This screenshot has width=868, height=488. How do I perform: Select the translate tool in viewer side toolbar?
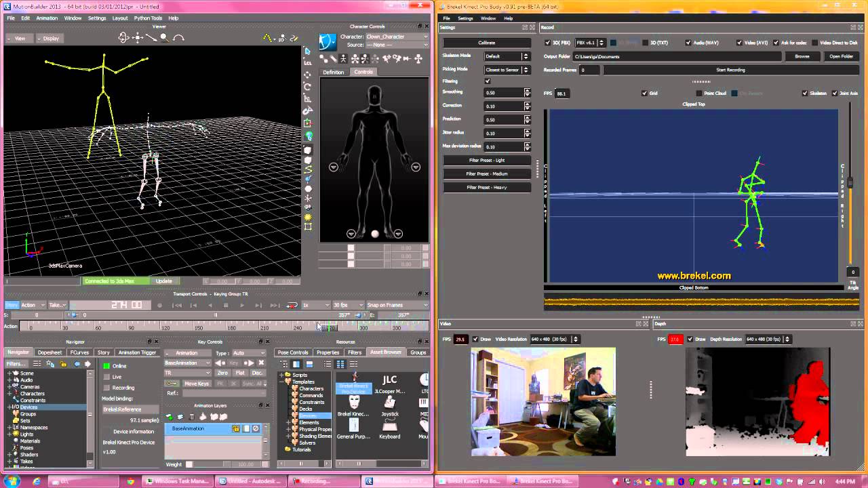pos(308,75)
